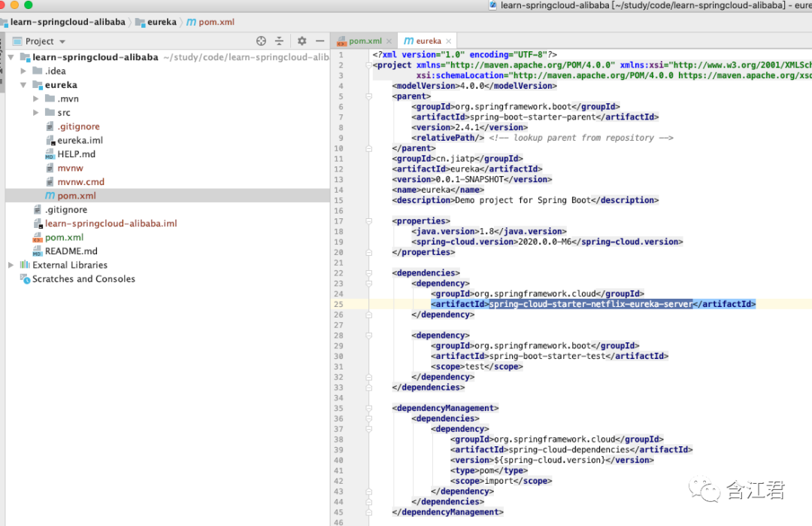Select README.md in the project tree

[71, 251]
